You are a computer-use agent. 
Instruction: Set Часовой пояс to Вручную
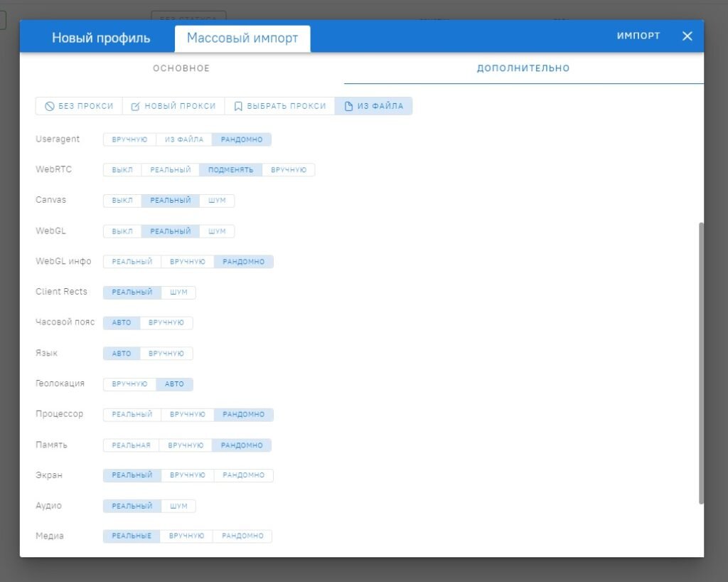coord(166,322)
